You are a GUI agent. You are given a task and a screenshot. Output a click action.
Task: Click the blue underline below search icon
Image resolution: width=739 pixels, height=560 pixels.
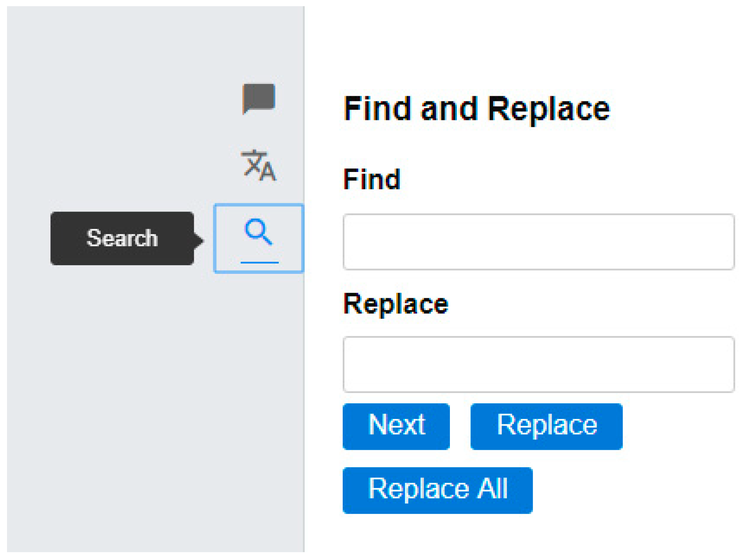259,262
